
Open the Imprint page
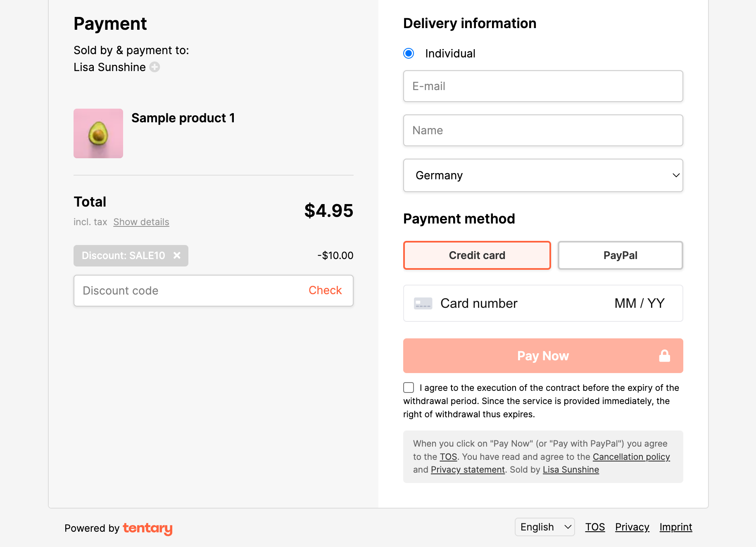pos(675,527)
